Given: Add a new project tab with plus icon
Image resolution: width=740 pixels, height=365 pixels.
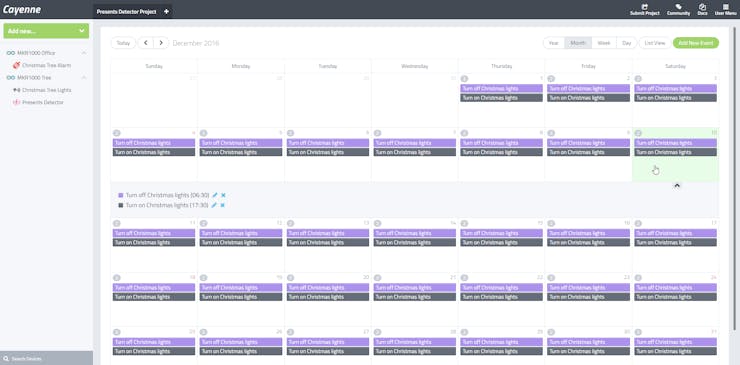Looking at the screenshot, I should click(x=166, y=11).
